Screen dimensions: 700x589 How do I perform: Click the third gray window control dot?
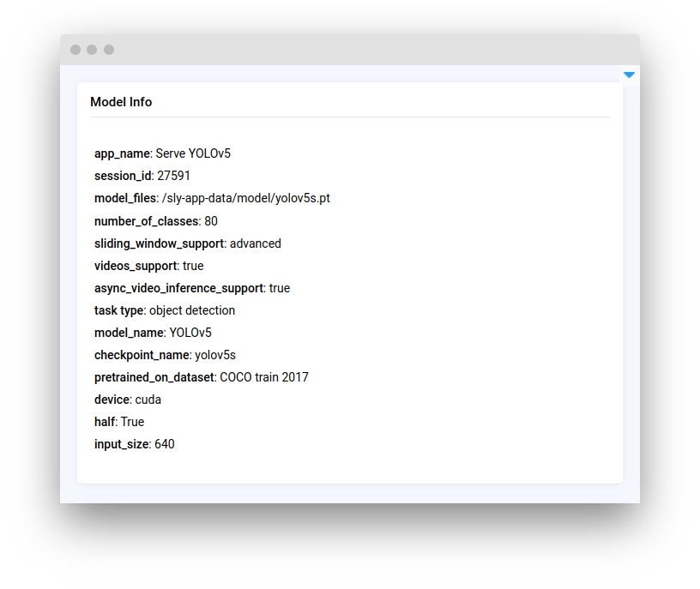[x=109, y=50]
